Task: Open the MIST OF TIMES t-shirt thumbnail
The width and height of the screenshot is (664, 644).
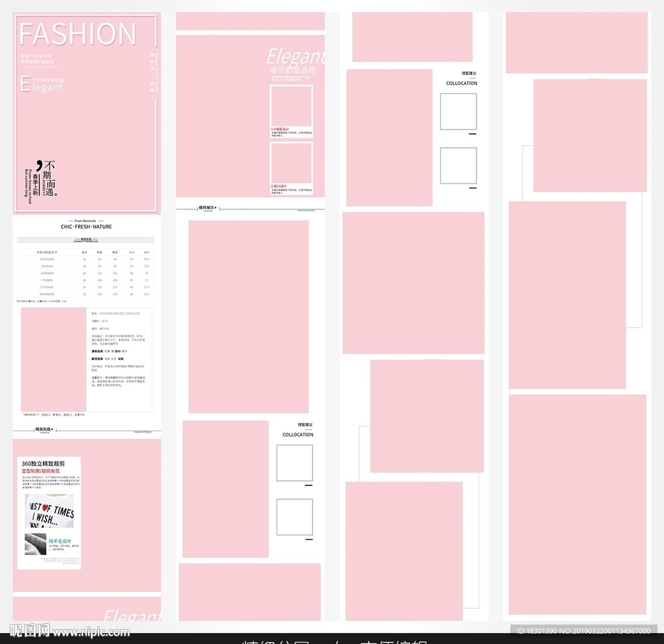Action: pos(49,510)
